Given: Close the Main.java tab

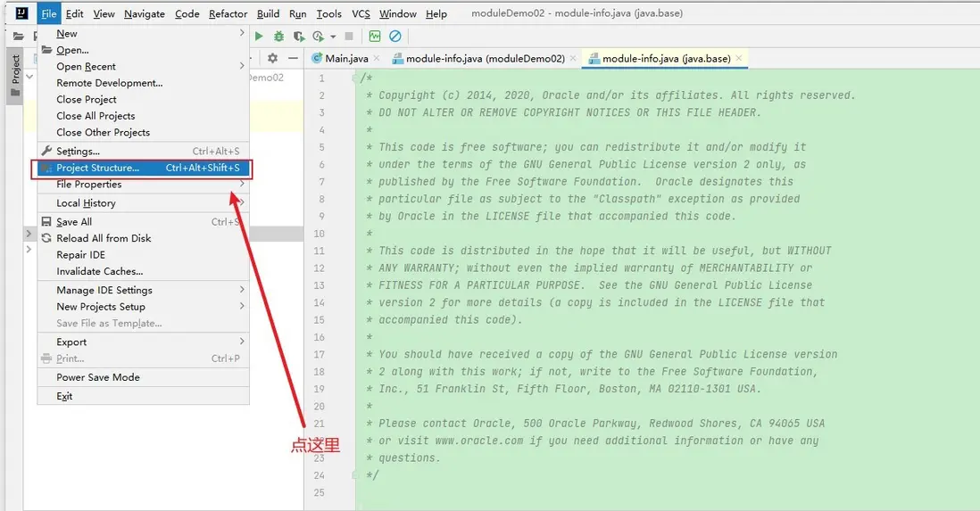Looking at the screenshot, I should (x=377, y=58).
